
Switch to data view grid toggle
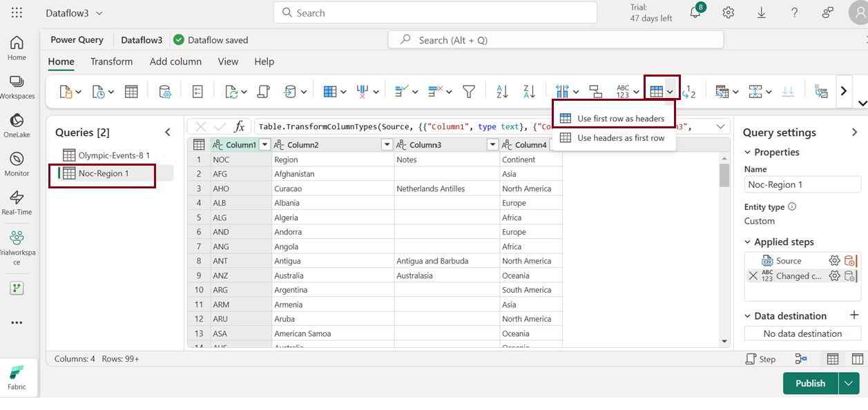833,359
